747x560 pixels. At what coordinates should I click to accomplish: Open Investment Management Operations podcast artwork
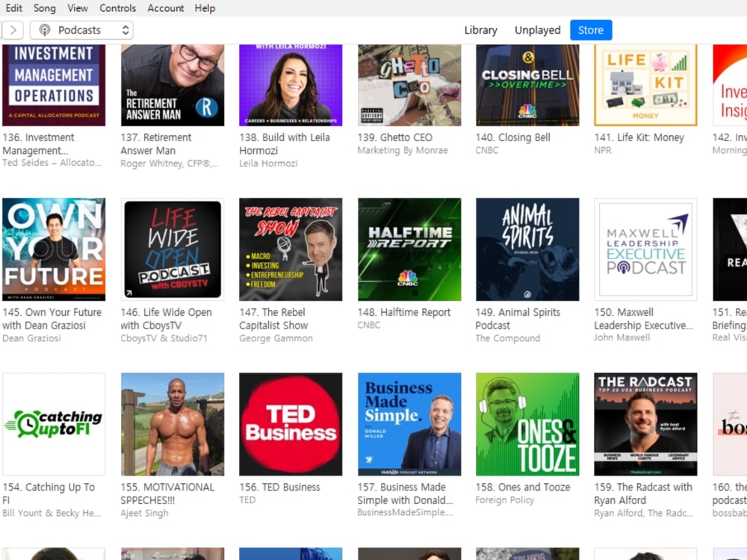pos(54,85)
